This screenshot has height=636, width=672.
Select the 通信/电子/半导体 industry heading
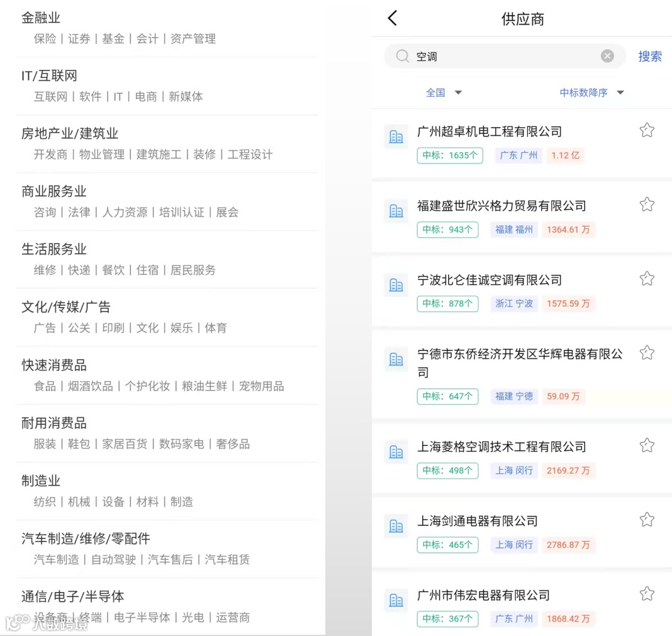[73, 596]
